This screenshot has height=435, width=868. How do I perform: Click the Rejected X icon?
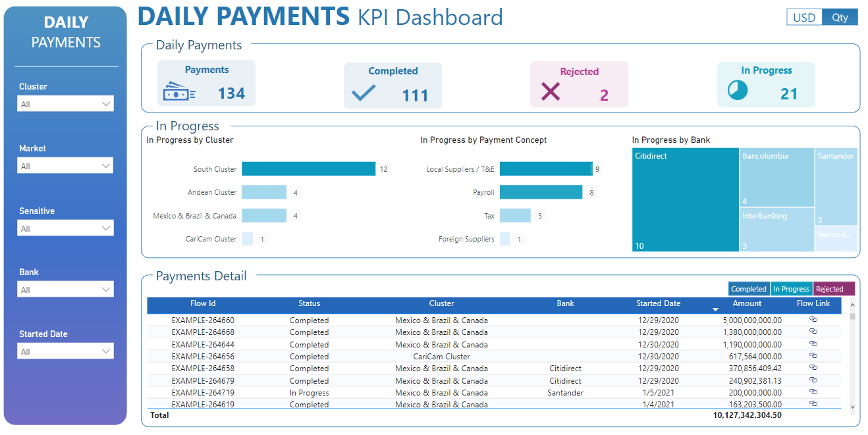(x=551, y=91)
